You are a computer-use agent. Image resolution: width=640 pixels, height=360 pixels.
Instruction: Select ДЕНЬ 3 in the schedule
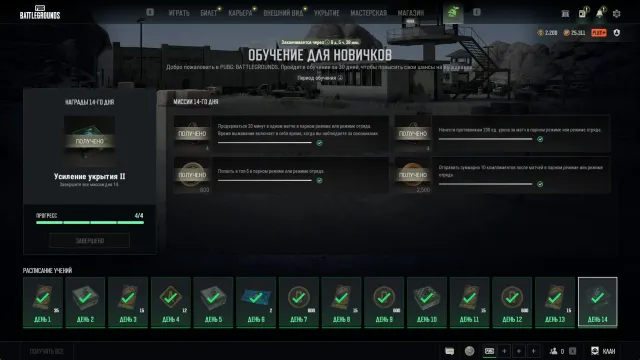pos(128,302)
